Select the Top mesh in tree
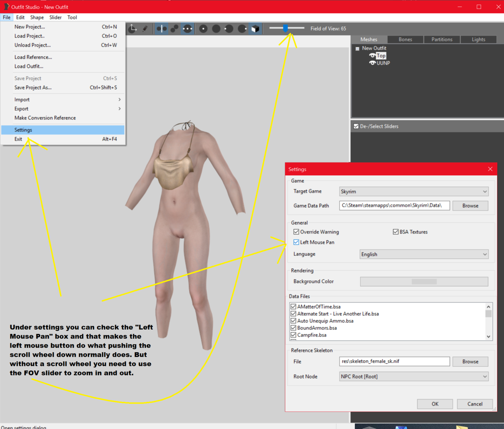Image resolution: width=504 pixels, height=429 pixels. (381, 56)
